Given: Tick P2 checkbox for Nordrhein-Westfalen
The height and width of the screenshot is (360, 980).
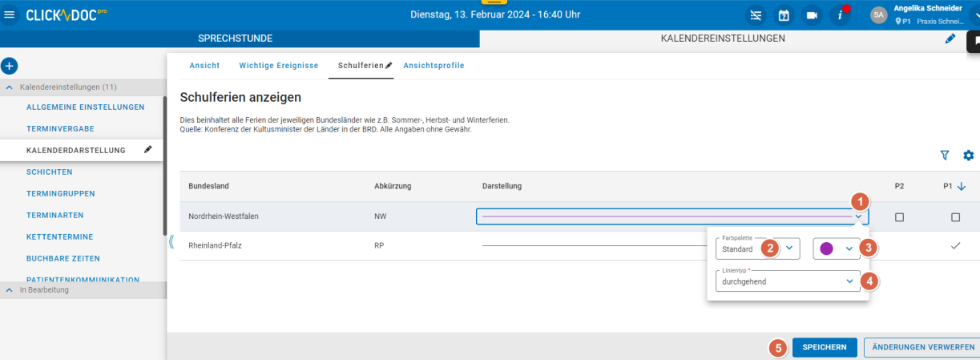Looking at the screenshot, I should [x=899, y=217].
